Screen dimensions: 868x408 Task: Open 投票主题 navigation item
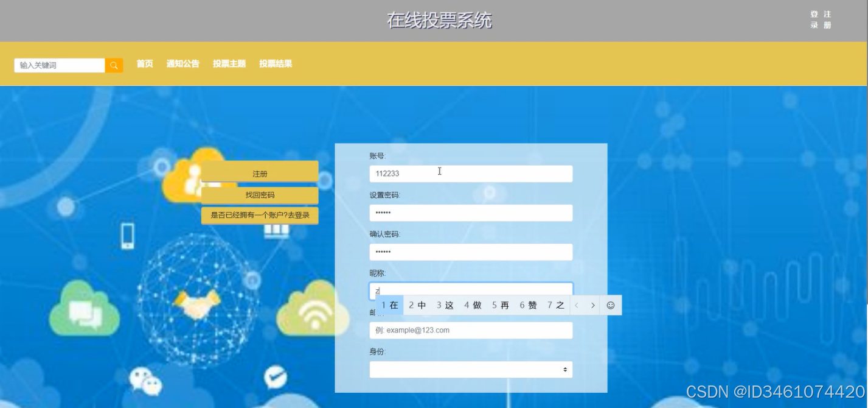(x=229, y=63)
